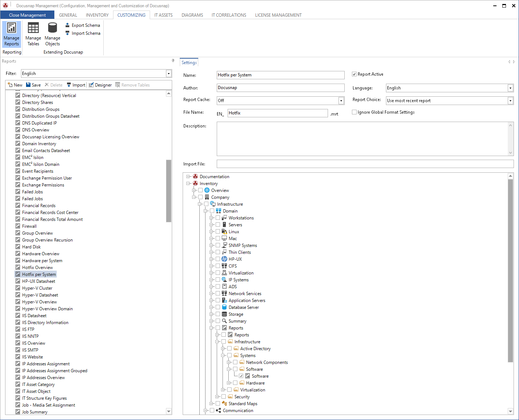
Task: Click the pin icon of Reports panel
Action: [x=173, y=61]
